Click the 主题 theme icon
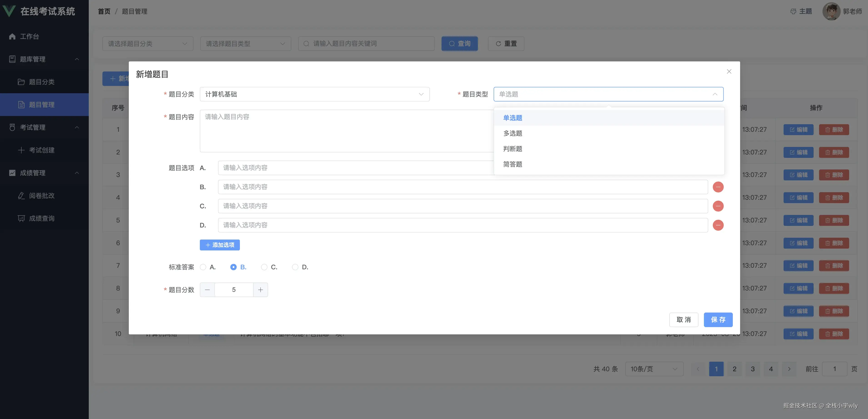Image resolution: width=868 pixels, height=419 pixels. coord(793,11)
